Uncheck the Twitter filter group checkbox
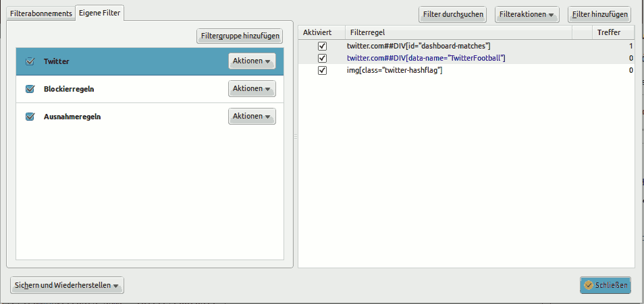This screenshot has width=644, height=304. click(30, 61)
